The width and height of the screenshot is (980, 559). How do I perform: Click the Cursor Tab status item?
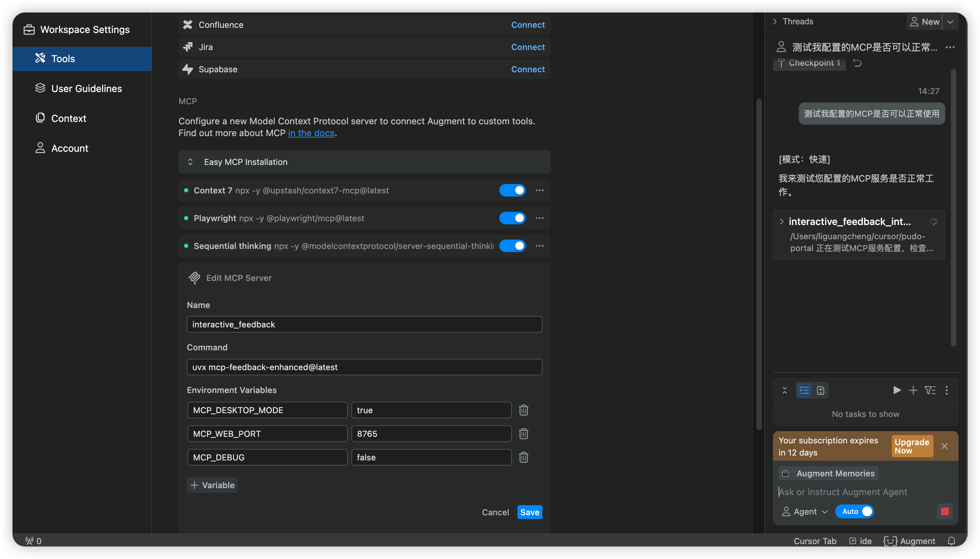tap(815, 541)
